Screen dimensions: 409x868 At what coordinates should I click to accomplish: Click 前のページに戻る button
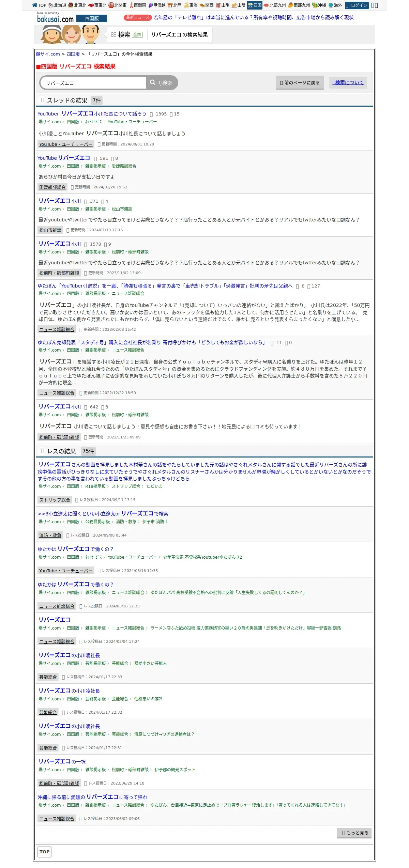coord(300,82)
